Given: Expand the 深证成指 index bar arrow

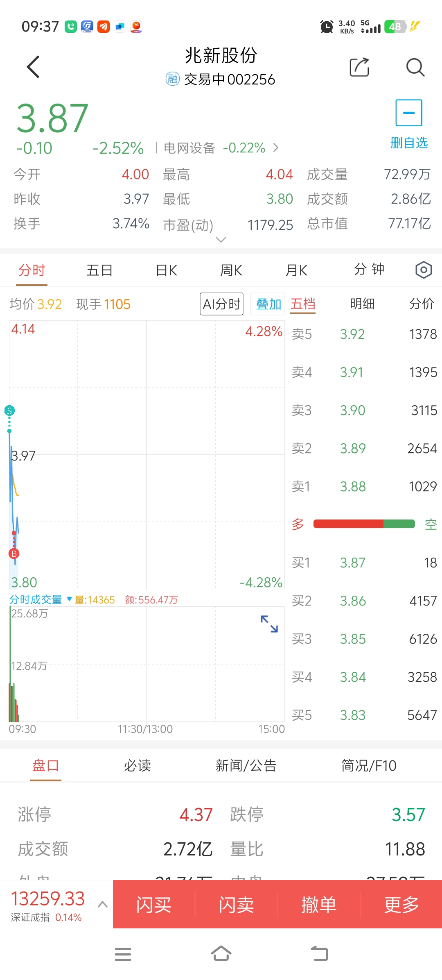Looking at the screenshot, I should click(x=103, y=905).
